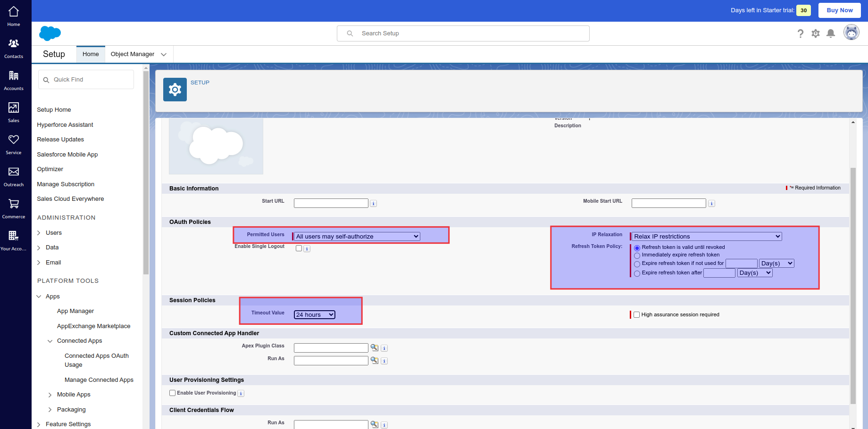
Task: Expand the Mobile Apps node
Action: [x=50, y=395]
